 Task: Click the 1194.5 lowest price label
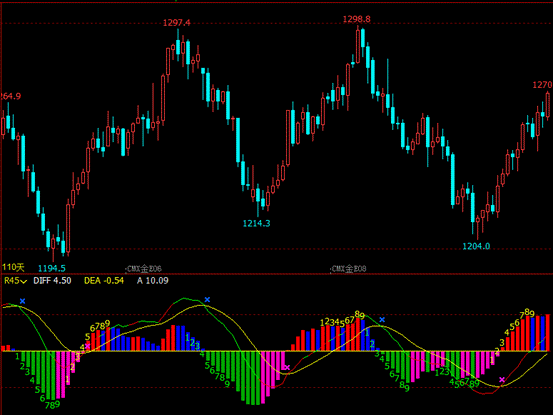(x=52, y=268)
